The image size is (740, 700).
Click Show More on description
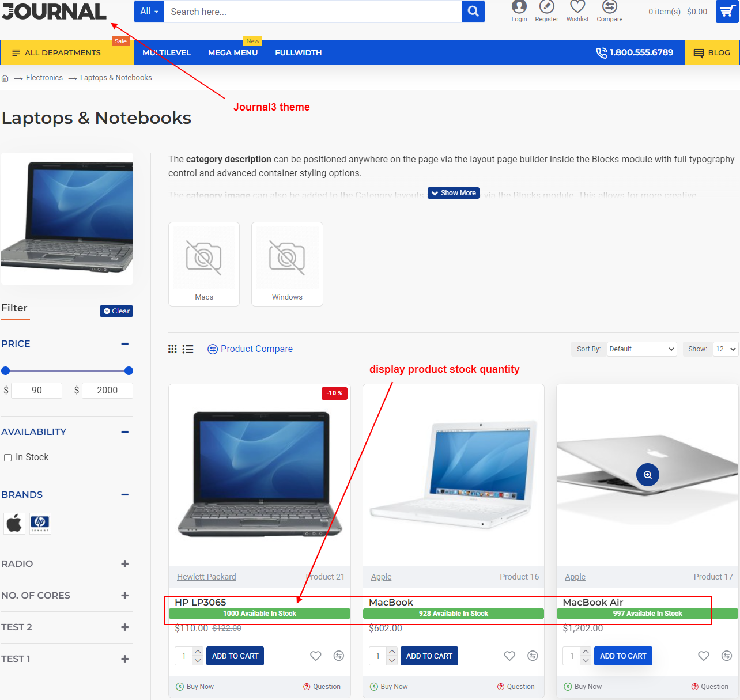pyautogui.click(x=454, y=193)
